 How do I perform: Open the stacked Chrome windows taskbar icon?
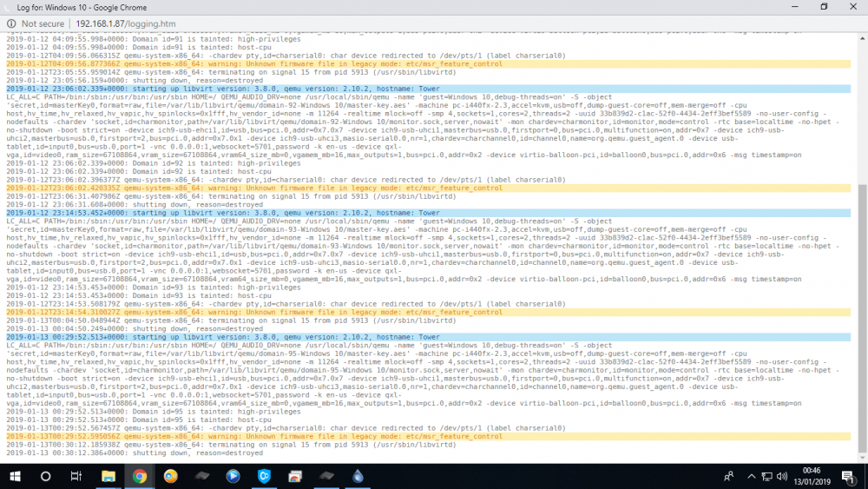(295, 476)
